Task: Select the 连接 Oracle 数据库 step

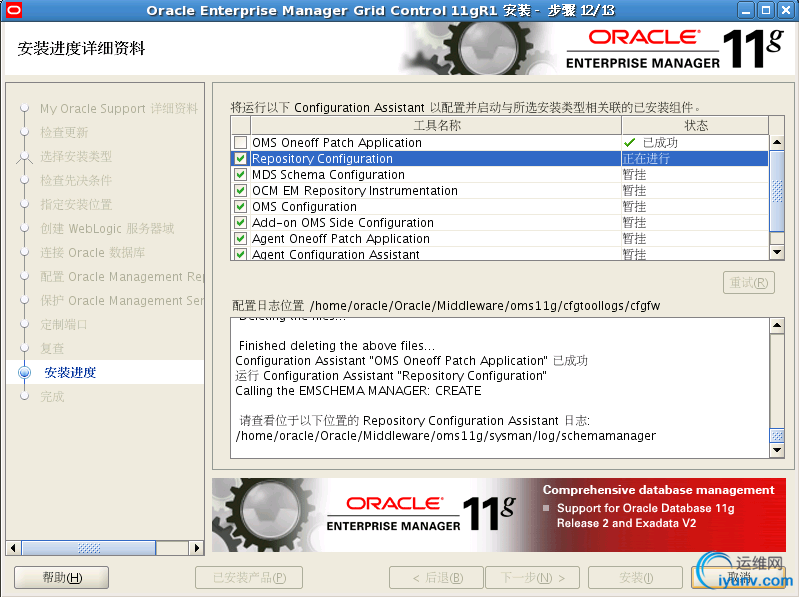Action: (93, 253)
